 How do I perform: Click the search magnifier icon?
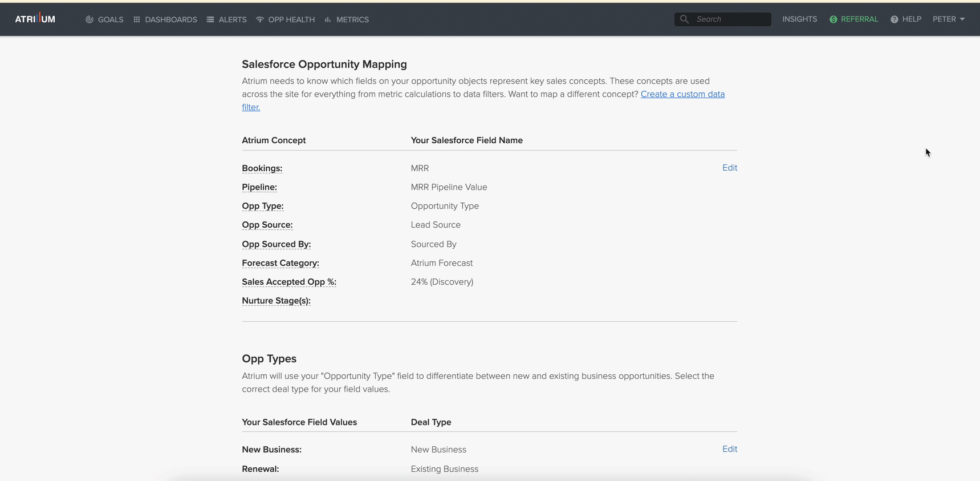[x=684, y=19]
